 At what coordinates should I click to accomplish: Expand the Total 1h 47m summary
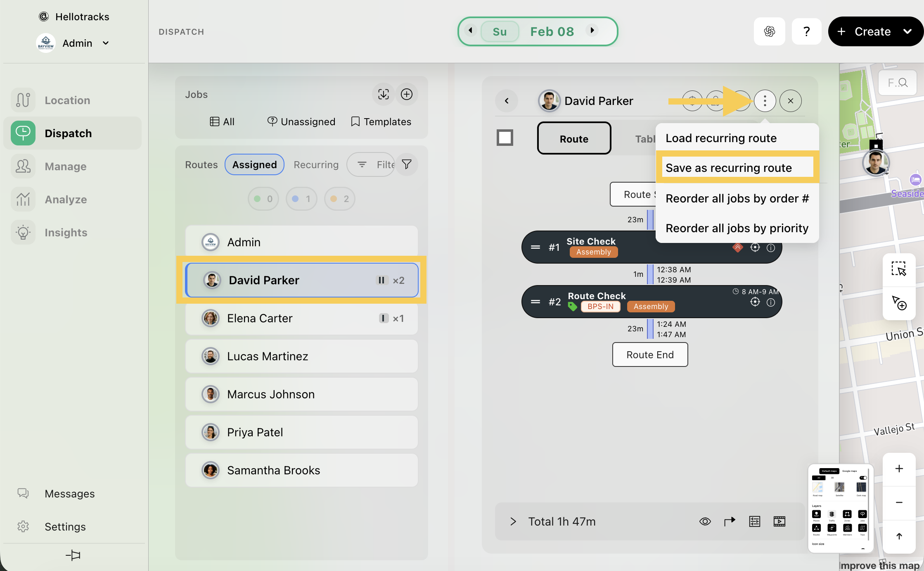513,521
